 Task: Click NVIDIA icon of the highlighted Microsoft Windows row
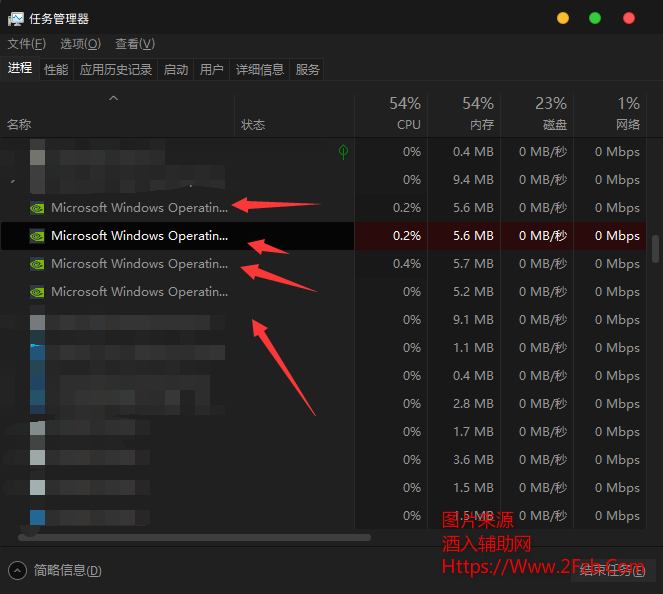[37, 236]
